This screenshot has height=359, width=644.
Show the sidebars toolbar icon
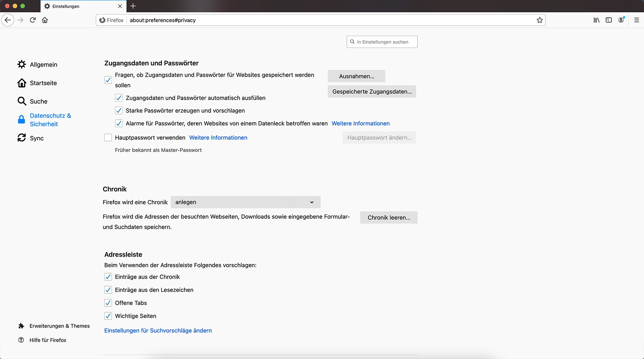[609, 20]
